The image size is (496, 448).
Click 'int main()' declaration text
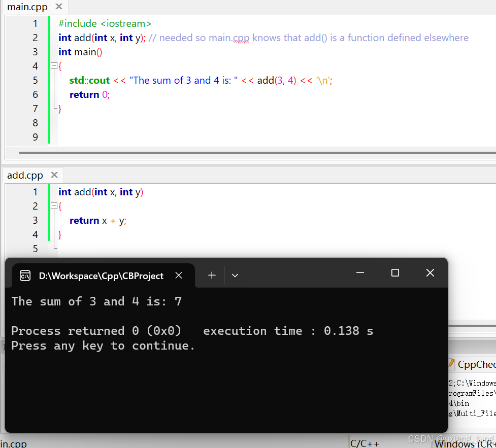pos(80,52)
